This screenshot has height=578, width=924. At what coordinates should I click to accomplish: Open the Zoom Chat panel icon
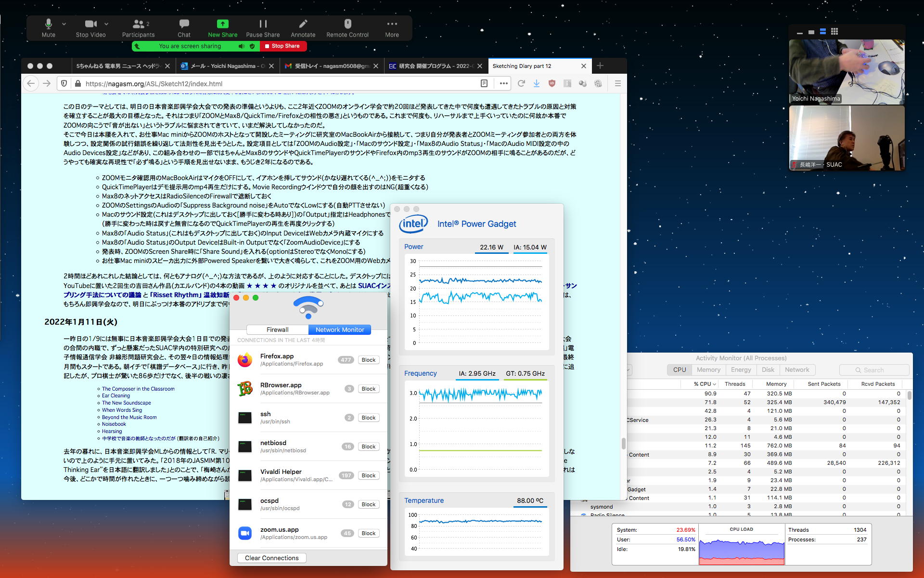(184, 24)
